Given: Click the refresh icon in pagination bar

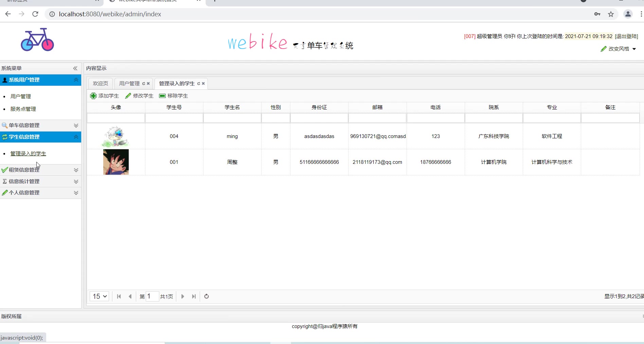Looking at the screenshot, I should point(207,296).
